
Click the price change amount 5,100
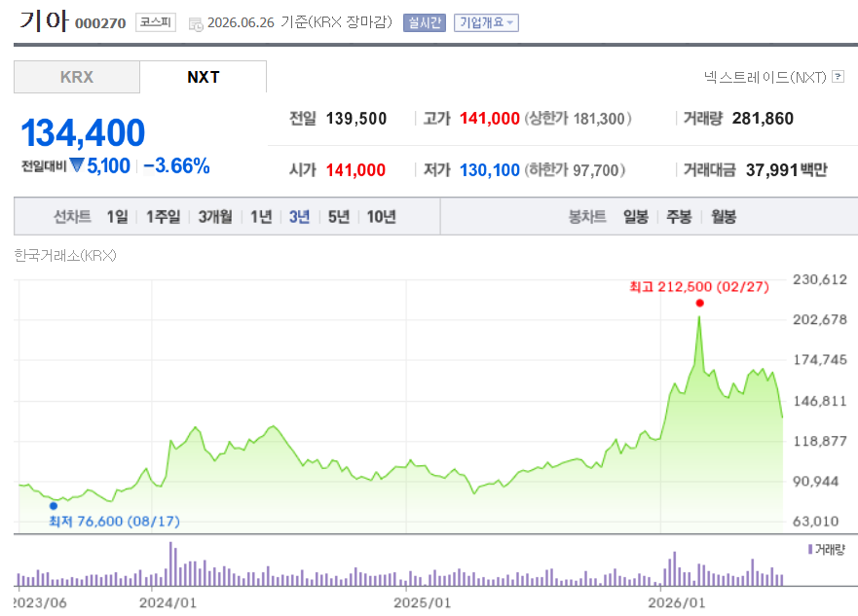click(x=108, y=166)
